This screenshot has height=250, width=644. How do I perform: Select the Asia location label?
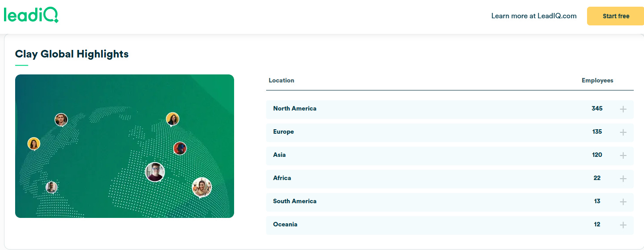pos(279,155)
